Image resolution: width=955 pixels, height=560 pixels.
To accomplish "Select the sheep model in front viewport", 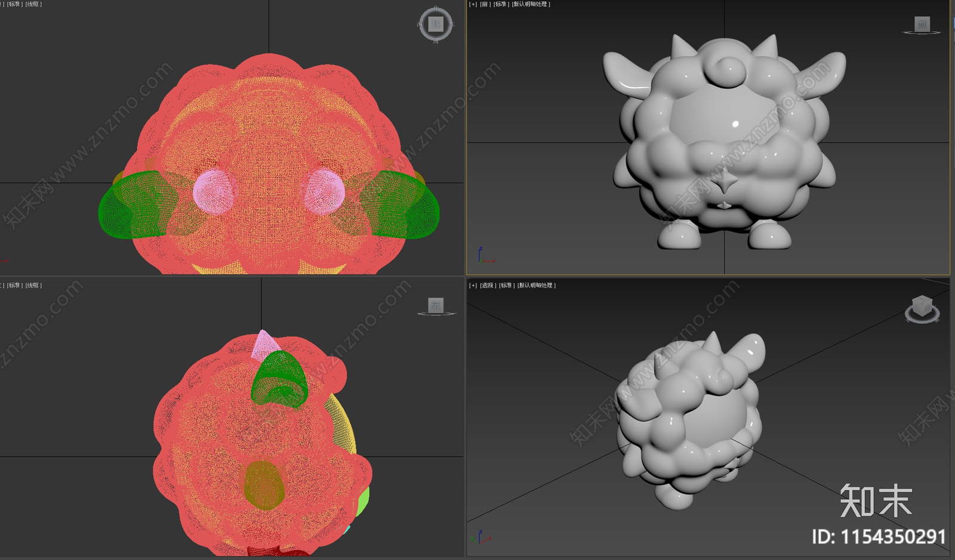I will 724,143.
